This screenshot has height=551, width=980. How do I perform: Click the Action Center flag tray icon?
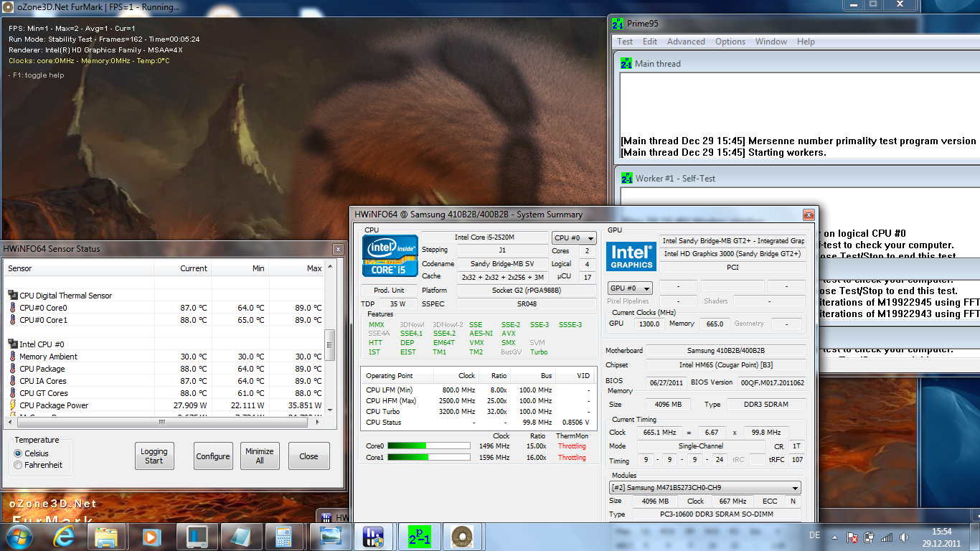point(853,537)
